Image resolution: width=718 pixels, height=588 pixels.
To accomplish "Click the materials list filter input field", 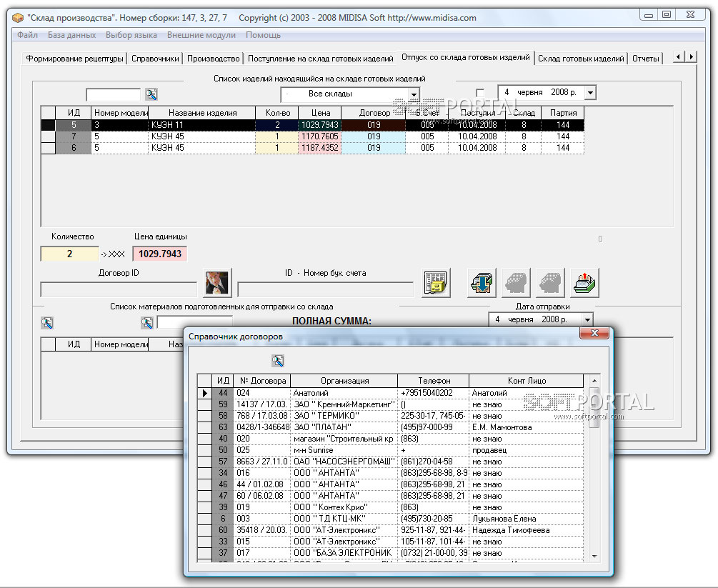I will tap(194, 322).
